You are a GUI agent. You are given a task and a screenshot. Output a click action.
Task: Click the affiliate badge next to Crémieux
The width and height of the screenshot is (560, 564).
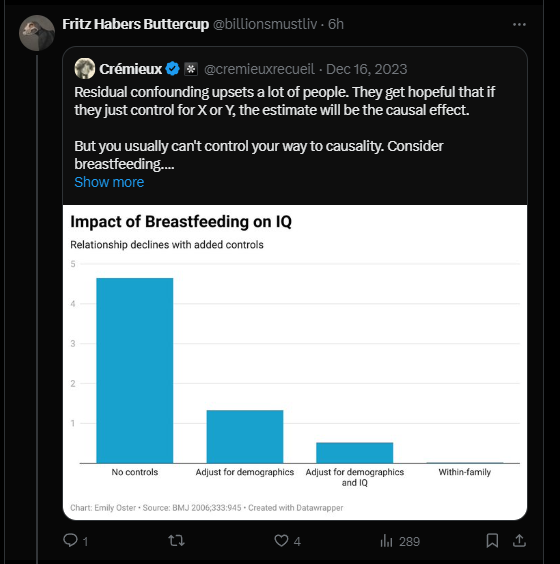[191, 69]
